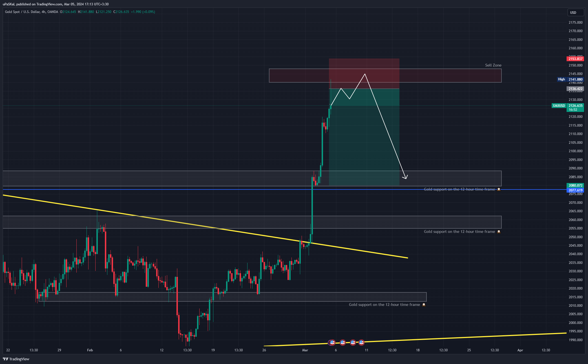Viewport: 588px width, 364px height.
Task: Click the Apr label on the time axis
Action: click(x=520, y=350)
